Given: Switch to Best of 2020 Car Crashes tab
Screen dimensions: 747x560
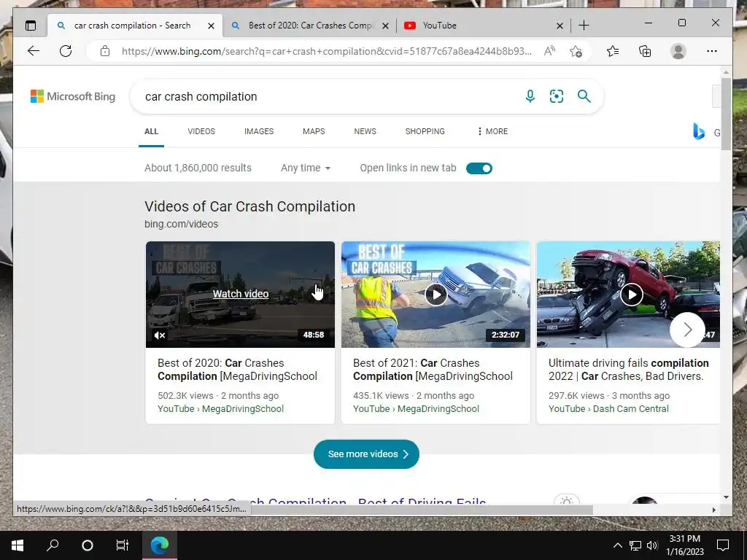Looking at the screenshot, I should click(311, 26).
